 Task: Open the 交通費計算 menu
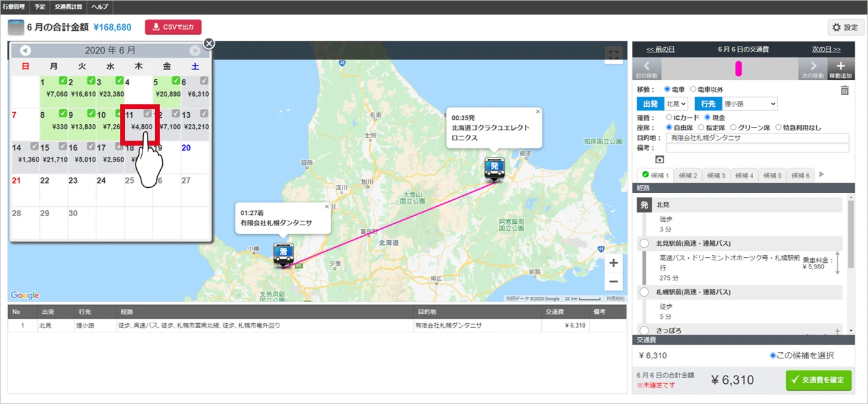pos(67,7)
